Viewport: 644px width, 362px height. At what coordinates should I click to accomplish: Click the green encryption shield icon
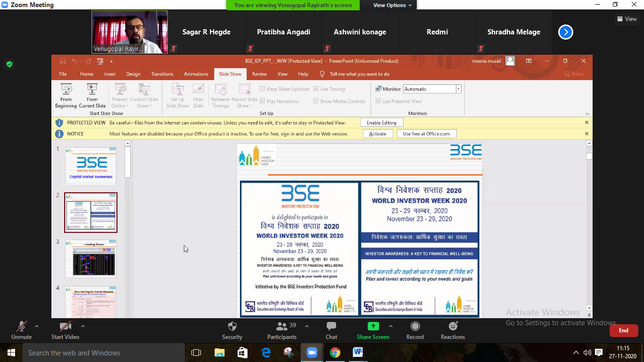pos(9,64)
